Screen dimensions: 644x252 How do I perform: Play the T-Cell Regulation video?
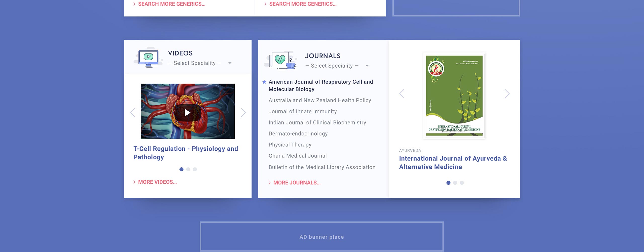(x=187, y=112)
